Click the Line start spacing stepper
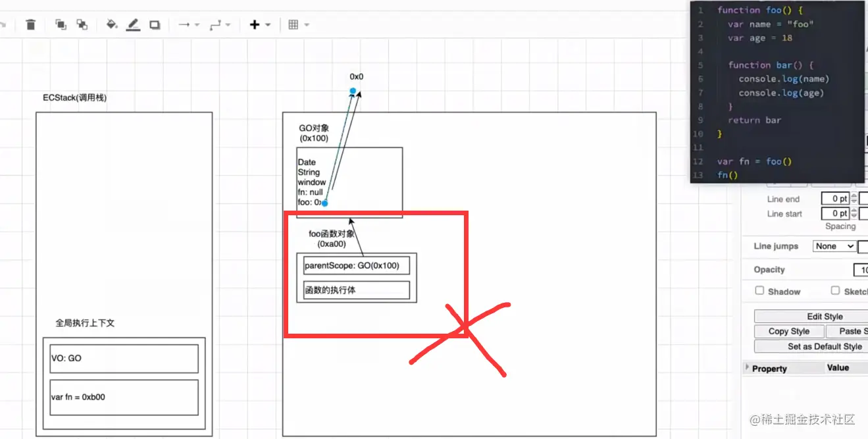Image resolution: width=868 pixels, height=439 pixels. point(854,213)
